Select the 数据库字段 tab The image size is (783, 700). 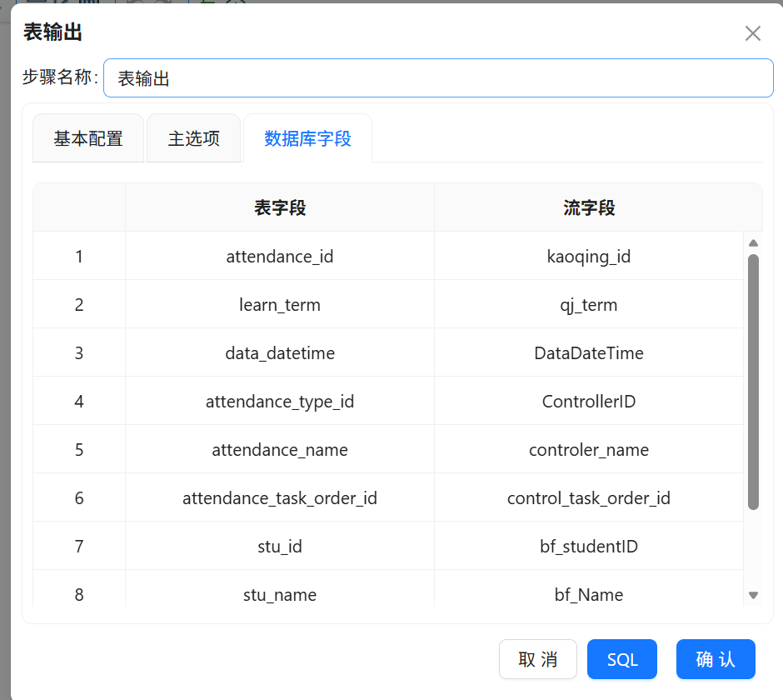click(x=307, y=138)
